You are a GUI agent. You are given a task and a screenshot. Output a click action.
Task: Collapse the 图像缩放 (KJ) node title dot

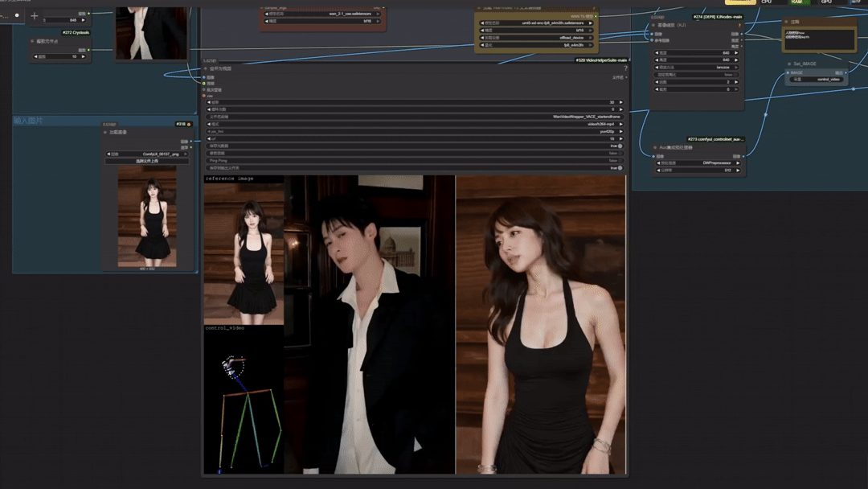pos(653,25)
